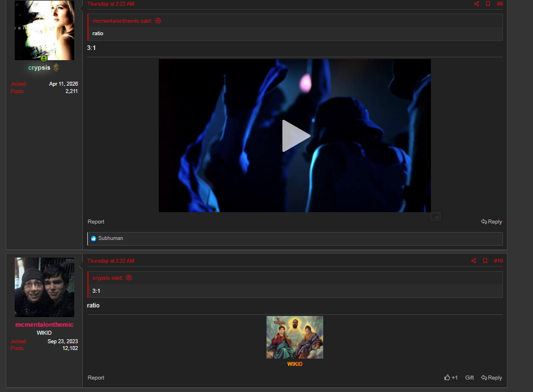Open mcmentalonthemic avatar image
The height and width of the screenshot is (392, 533).
[x=45, y=287]
